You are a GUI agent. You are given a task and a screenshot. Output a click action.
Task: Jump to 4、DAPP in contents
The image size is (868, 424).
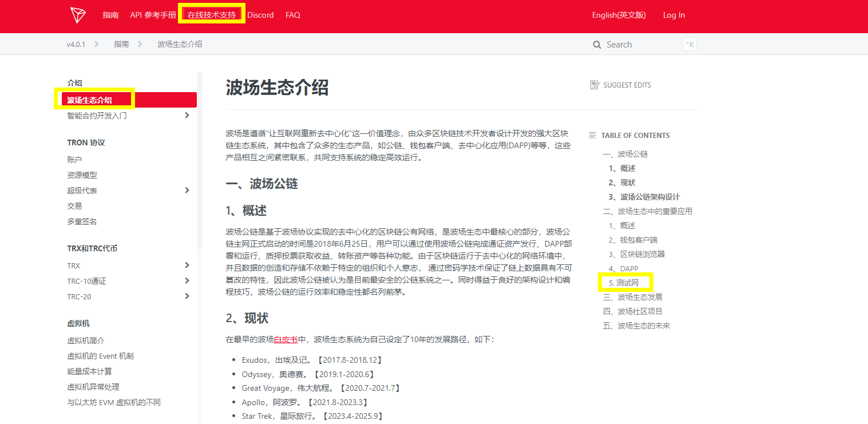coord(624,268)
